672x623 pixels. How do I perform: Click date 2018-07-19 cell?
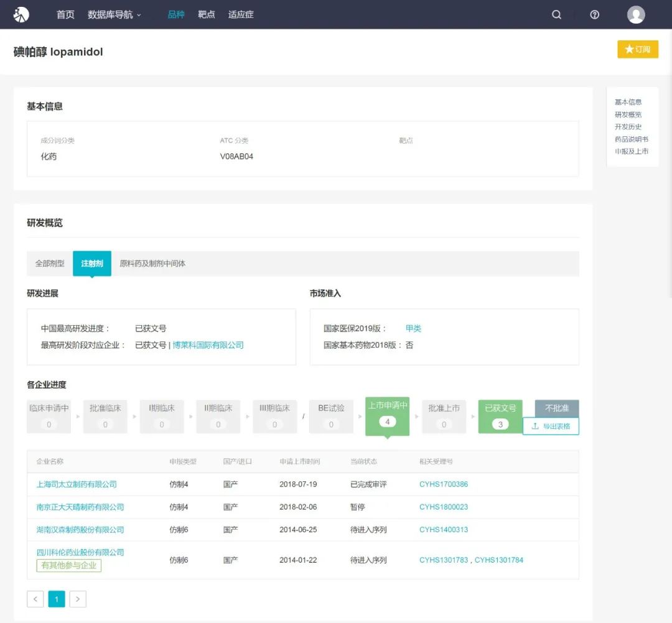click(298, 484)
